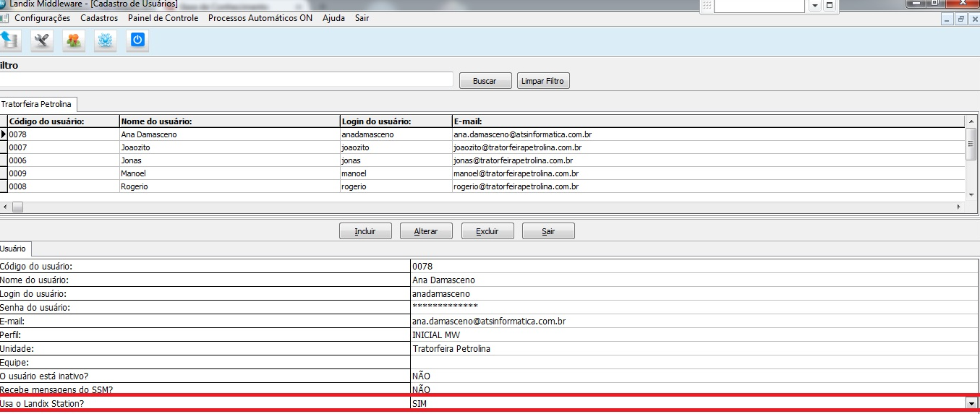The width and height of the screenshot is (980, 414).
Task: Click the empty Equipe value field
Action: [694, 362]
